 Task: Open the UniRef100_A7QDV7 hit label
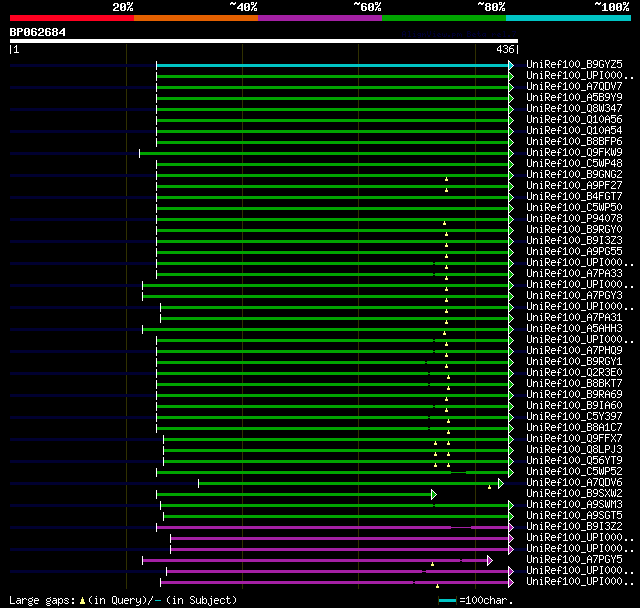574,87
